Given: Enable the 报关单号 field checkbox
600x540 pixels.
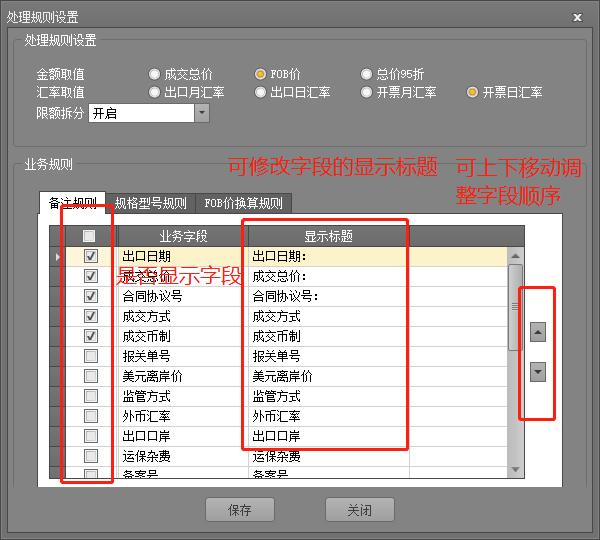Looking at the screenshot, I should [x=91, y=356].
